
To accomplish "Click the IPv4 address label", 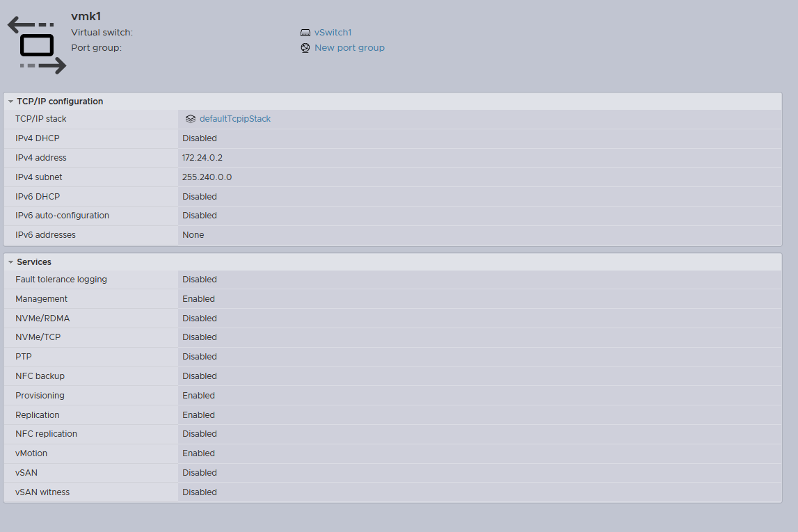I will pyautogui.click(x=41, y=158).
